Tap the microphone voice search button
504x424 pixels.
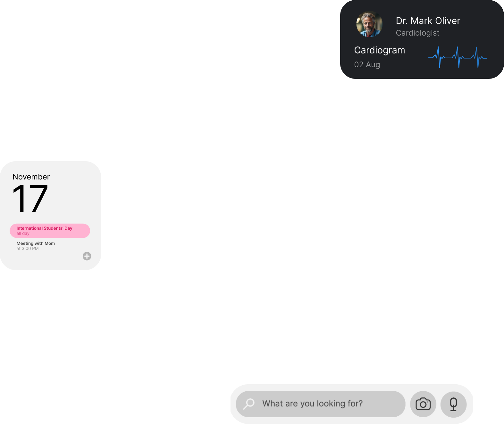(453, 404)
